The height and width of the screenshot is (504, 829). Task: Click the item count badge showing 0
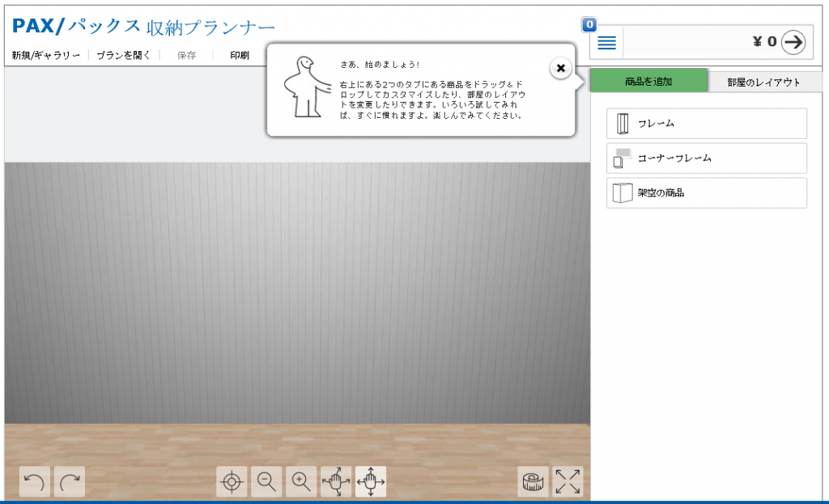[589, 24]
